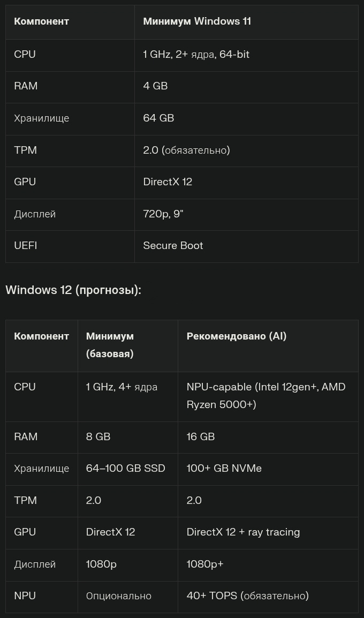Select the "40+ TOPS (обязательно)" cell
This screenshot has height=618, width=364.
pos(247,596)
